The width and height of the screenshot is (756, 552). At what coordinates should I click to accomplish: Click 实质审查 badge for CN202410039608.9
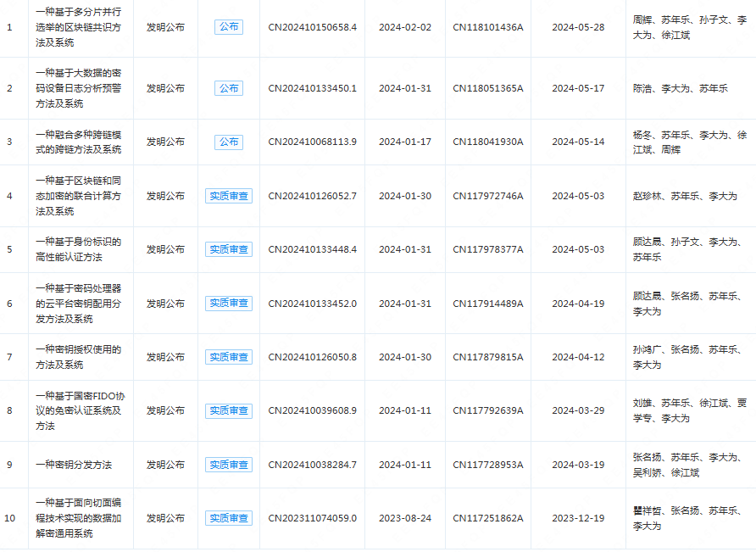pyautogui.click(x=229, y=410)
